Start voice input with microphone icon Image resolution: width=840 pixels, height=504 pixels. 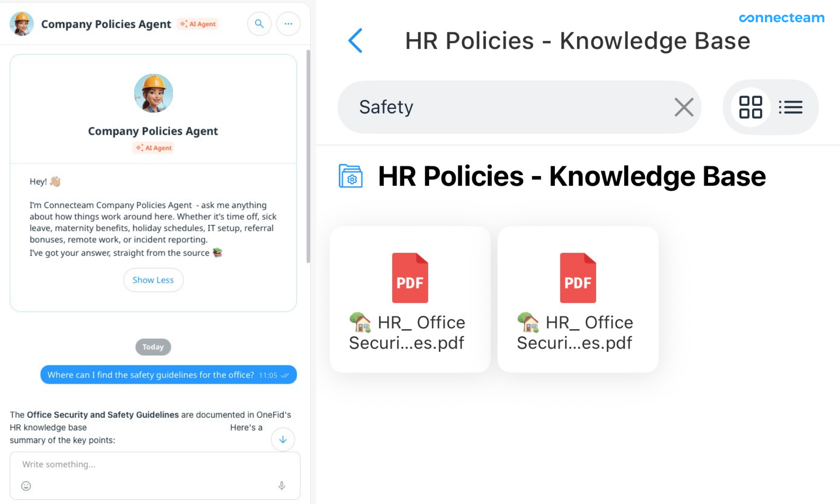(282, 486)
